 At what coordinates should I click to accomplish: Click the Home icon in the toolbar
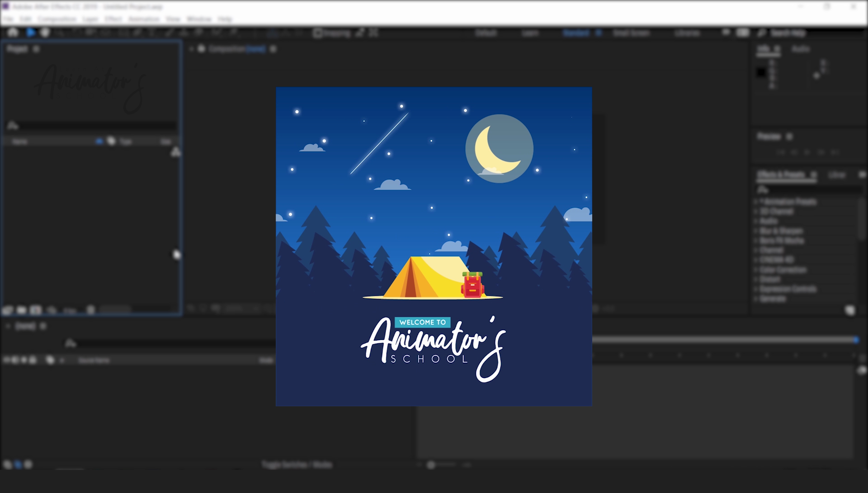pyautogui.click(x=13, y=33)
